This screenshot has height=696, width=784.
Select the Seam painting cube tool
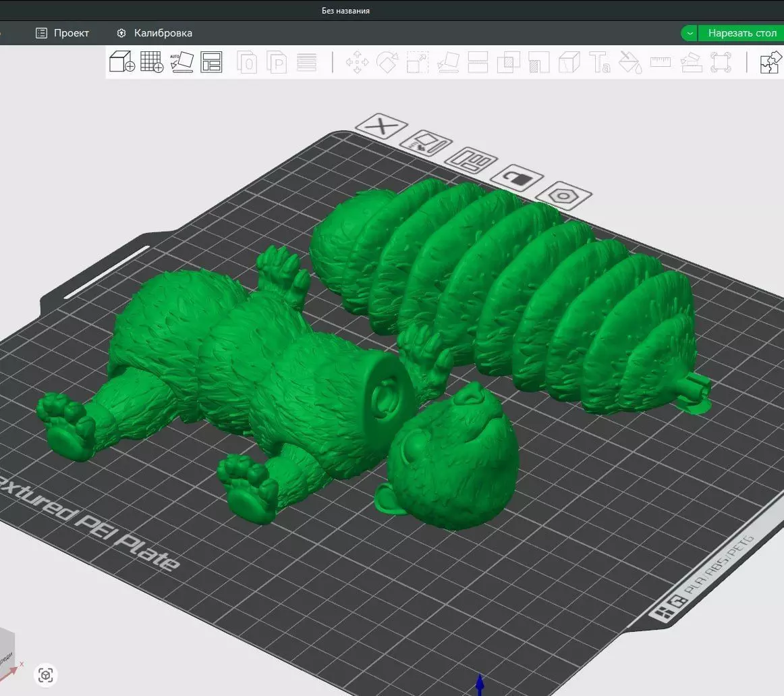tap(569, 63)
